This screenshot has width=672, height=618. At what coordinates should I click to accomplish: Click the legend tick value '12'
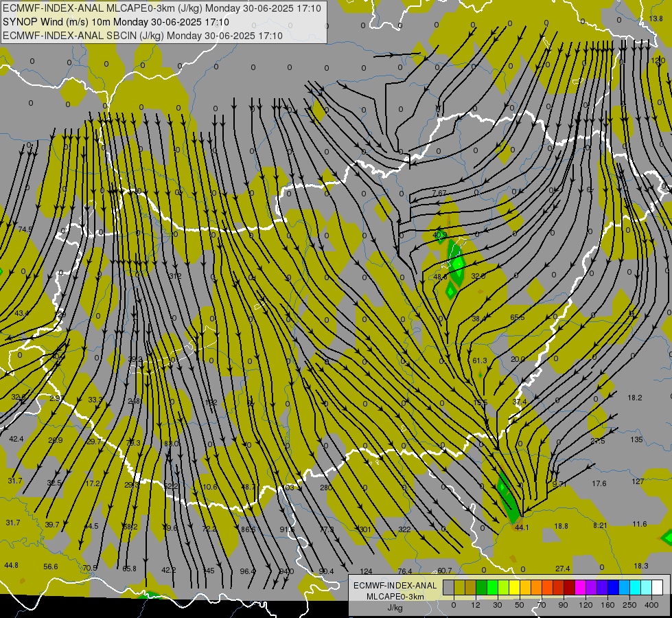pos(476,605)
